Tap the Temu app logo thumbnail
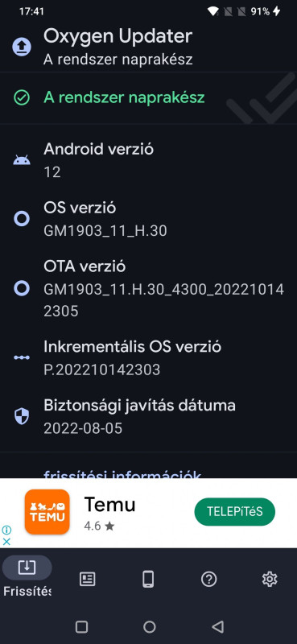The width and height of the screenshot is (297, 644). [x=47, y=512]
